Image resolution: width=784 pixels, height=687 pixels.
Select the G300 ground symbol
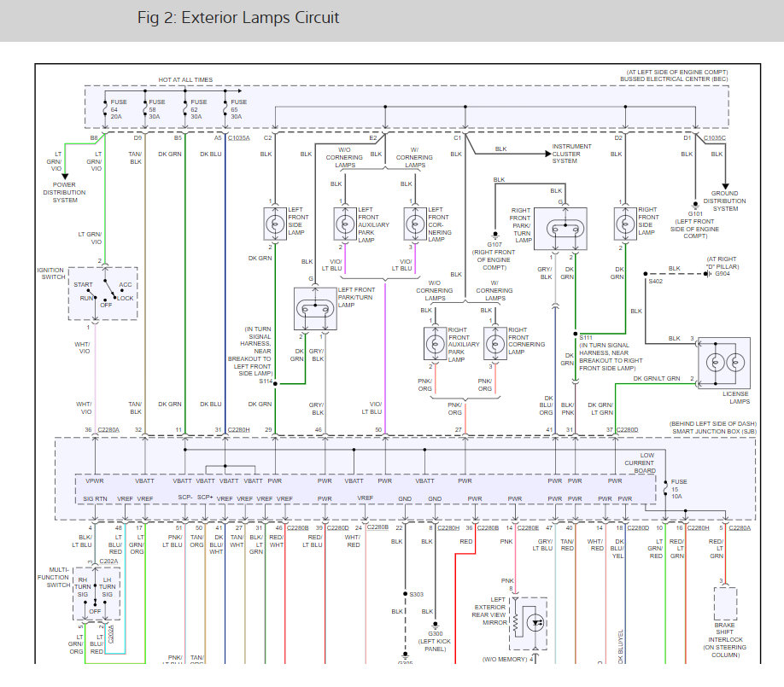(x=435, y=625)
